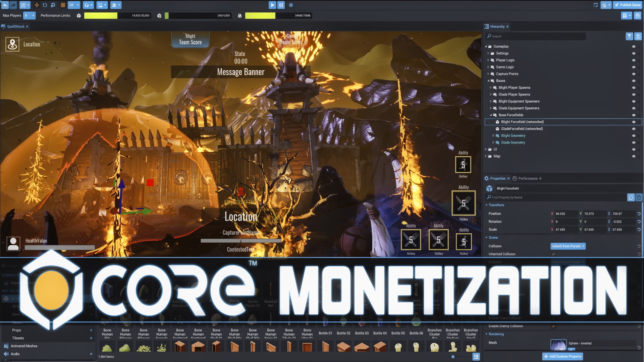This screenshot has height=362, width=644.
Task: Open the Max Players dropdown
Action: click(30, 15)
